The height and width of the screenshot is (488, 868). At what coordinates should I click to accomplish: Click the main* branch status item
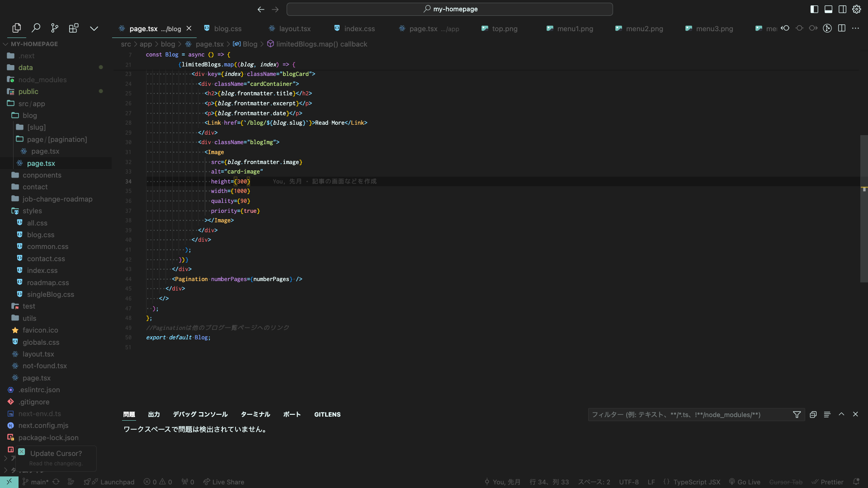click(x=35, y=482)
